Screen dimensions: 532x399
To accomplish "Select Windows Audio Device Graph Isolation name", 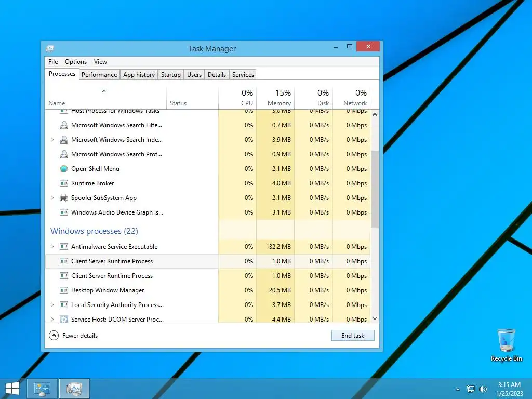I will pos(117,212).
